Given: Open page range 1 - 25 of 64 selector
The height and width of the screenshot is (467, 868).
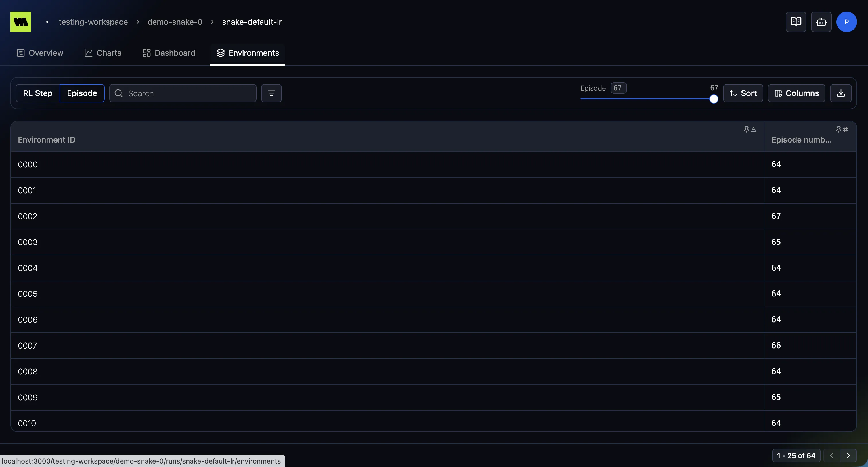Looking at the screenshot, I should pos(796,455).
